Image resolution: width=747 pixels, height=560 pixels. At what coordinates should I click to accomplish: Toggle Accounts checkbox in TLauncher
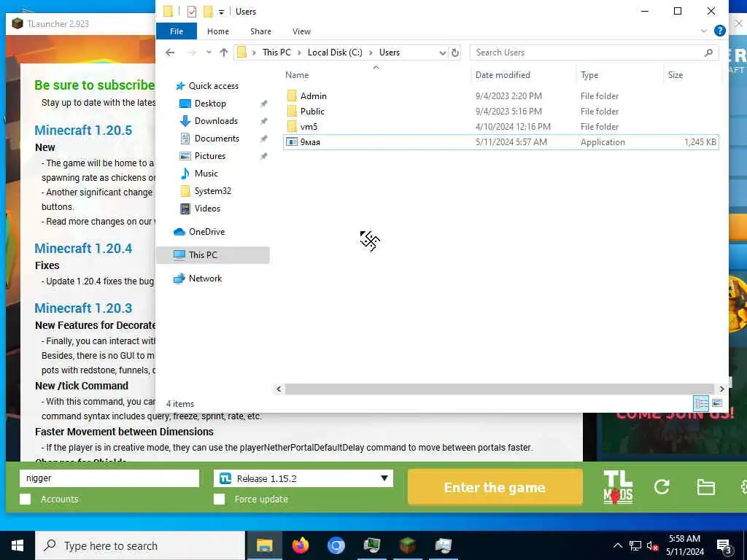(x=26, y=499)
